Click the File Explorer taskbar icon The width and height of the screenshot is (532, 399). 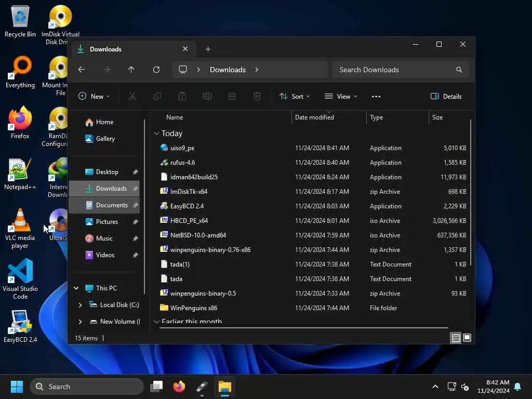(224, 387)
